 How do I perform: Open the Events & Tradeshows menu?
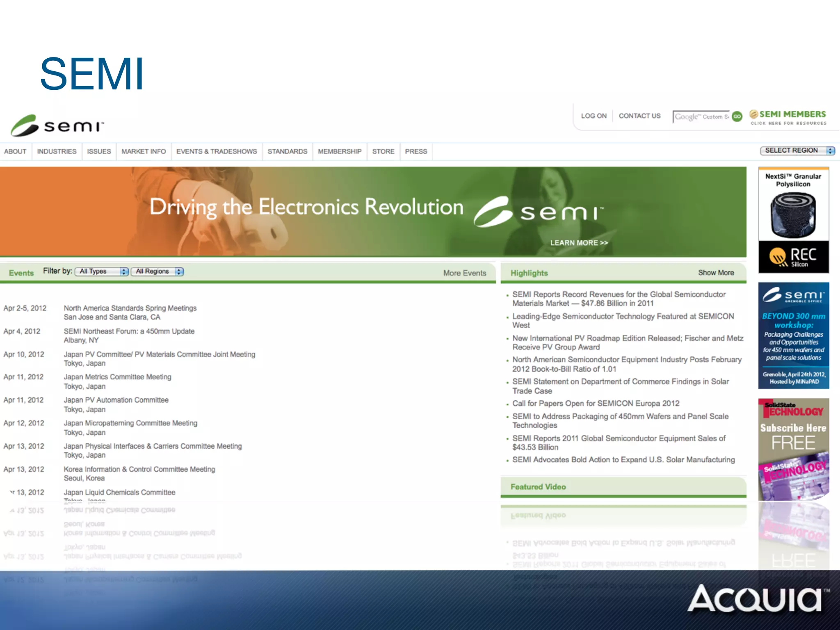(217, 151)
